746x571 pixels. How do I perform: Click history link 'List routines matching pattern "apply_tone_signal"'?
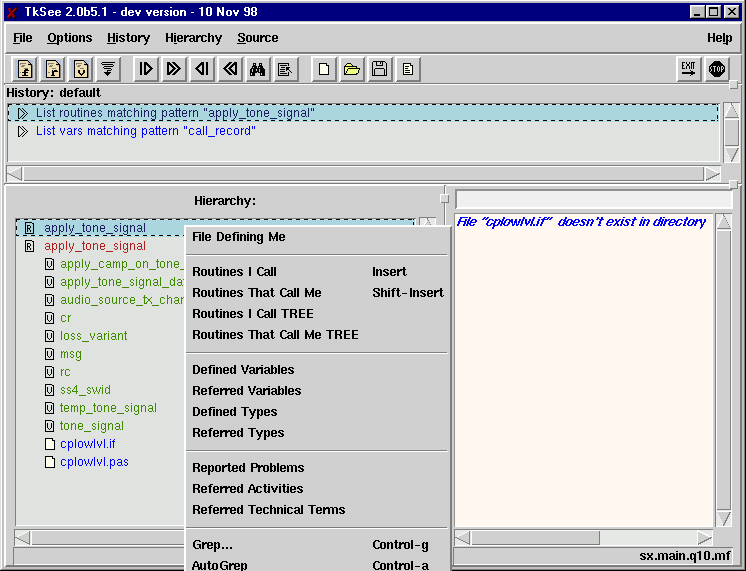point(175,113)
